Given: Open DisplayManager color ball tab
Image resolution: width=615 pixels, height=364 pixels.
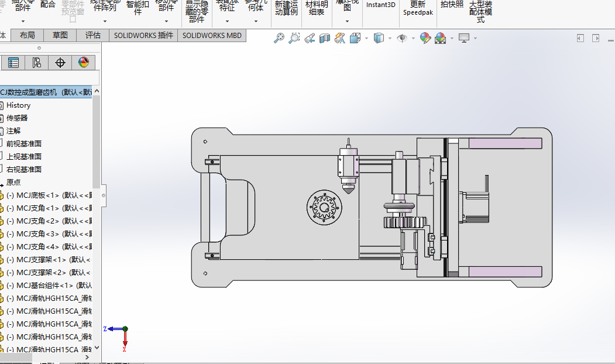Looking at the screenshot, I should 84,63.
